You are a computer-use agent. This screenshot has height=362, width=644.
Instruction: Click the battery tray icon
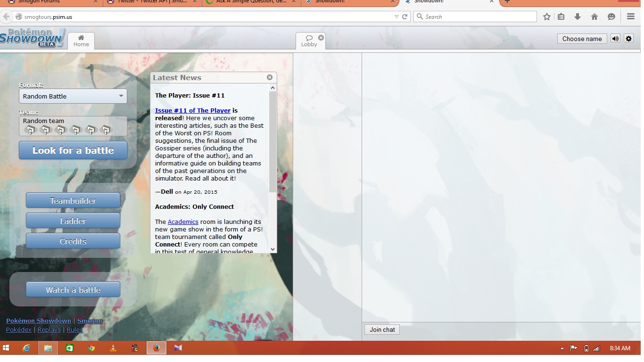click(586, 348)
